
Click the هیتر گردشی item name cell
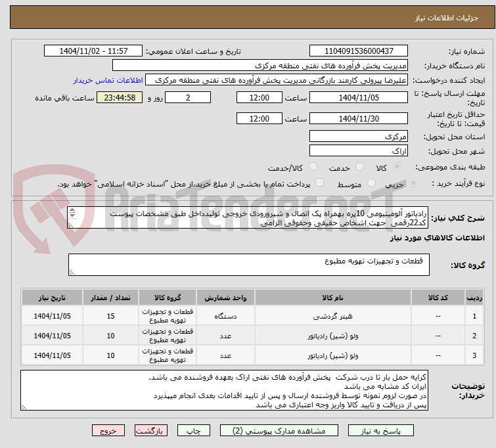(x=333, y=316)
